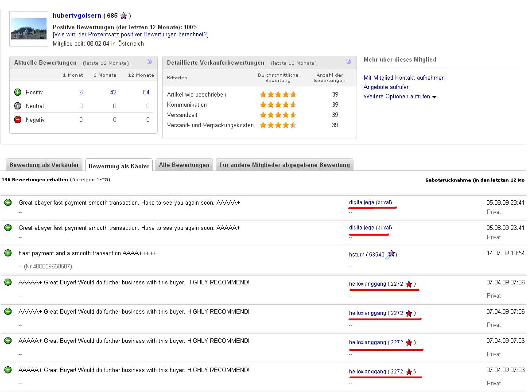Click the help icon in Detaillierte Verkäuferbewertungen panel

(349, 62)
